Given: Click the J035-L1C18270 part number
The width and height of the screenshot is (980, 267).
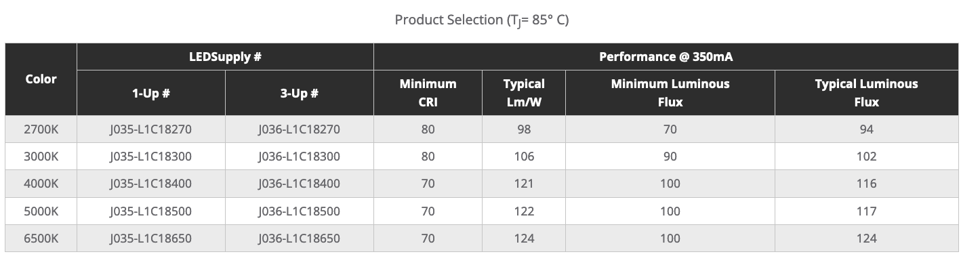Looking at the screenshot, I should click(x=150, y=129).
